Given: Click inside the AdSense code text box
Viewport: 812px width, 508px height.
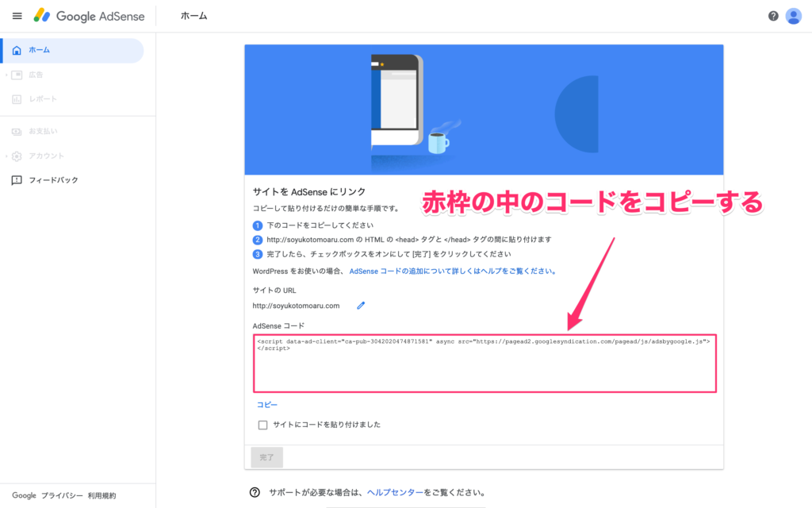Looking at the screenshot, I should pyautogui.click(x=485, y=364).
